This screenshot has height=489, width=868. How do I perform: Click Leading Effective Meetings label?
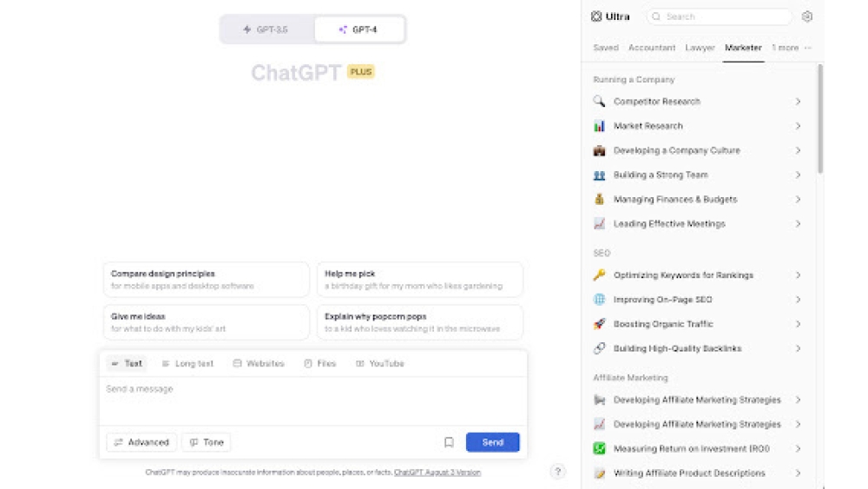coord(669,224)
